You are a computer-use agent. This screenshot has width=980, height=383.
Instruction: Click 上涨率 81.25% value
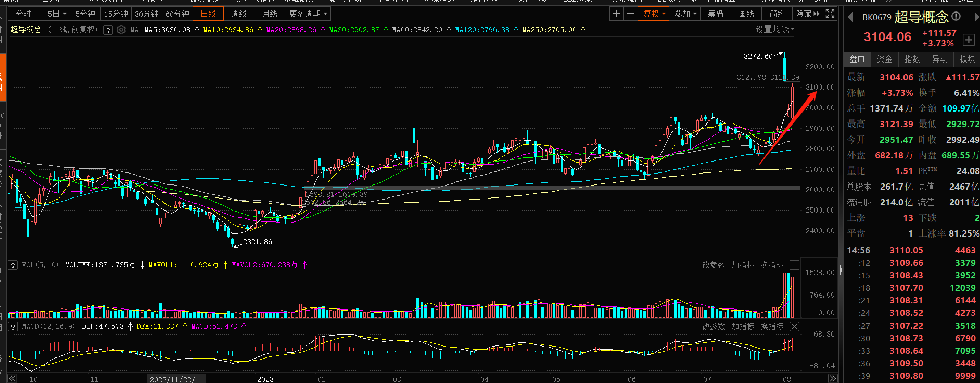point(964,233)
